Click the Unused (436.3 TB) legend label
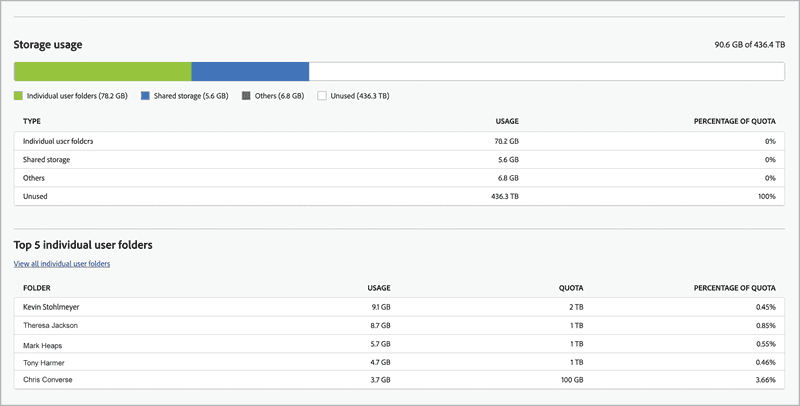The width and height of the screenshot is (800, 406). click(360, 95)
